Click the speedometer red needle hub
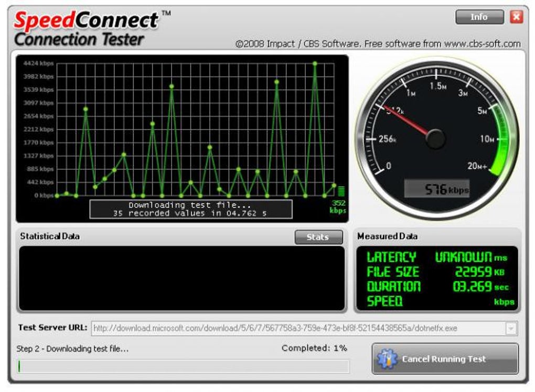This screenshot has width=535, height=392. point(436,139)
